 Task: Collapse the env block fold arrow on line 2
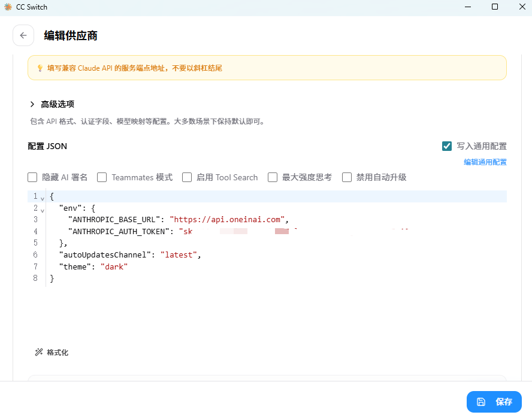pos(43,211)
